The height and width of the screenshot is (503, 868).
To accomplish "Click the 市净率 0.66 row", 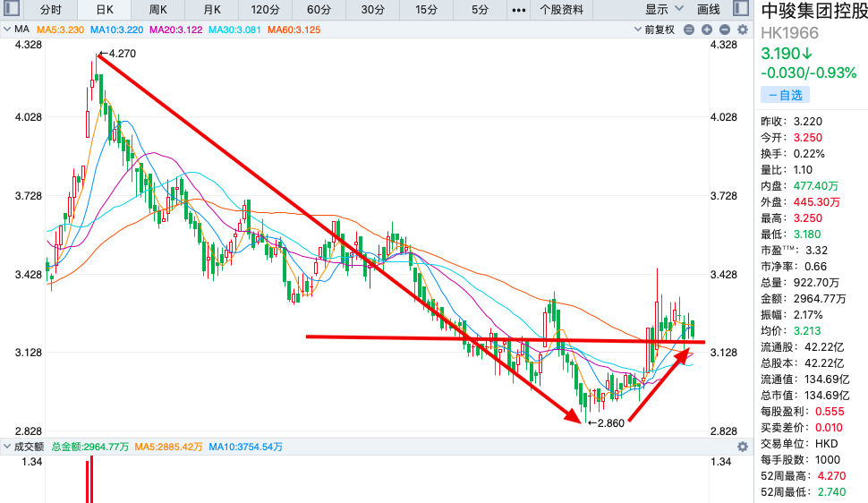I will [x=794, y=267].
